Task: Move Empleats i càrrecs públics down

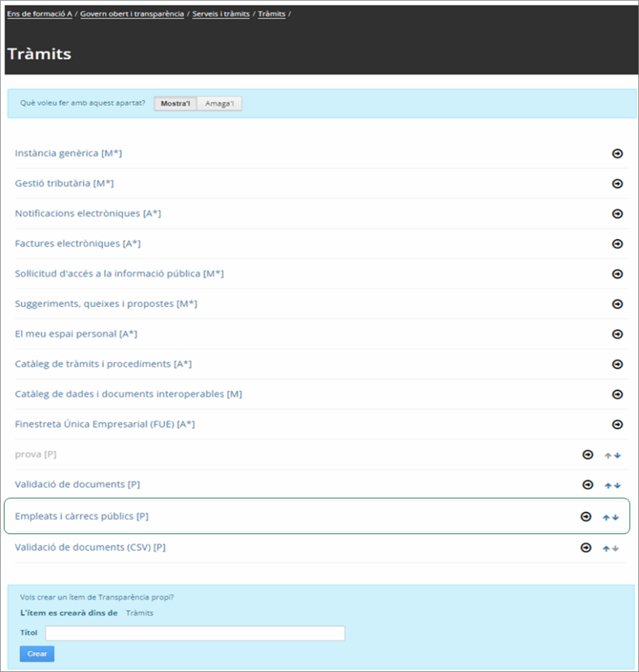Action: coord(616,517)
